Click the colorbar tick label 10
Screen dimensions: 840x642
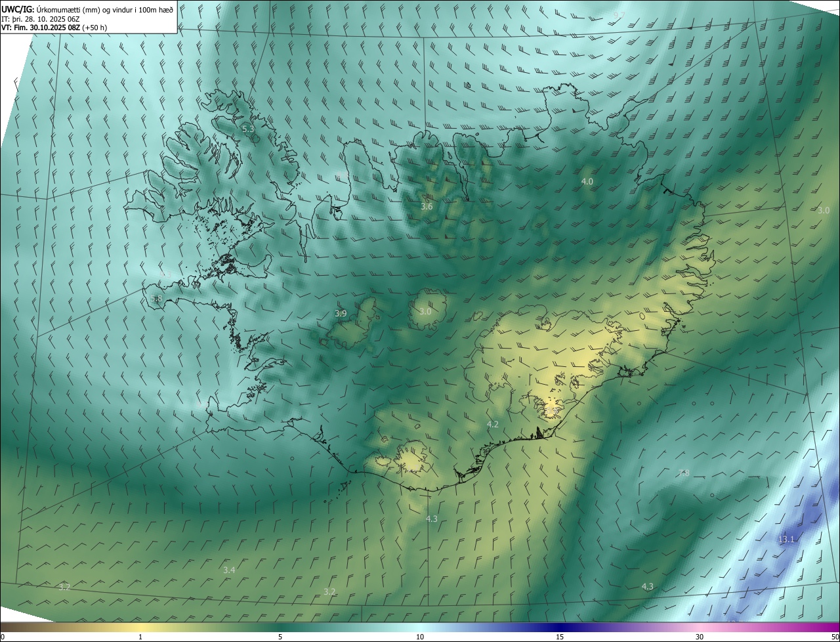420,637
